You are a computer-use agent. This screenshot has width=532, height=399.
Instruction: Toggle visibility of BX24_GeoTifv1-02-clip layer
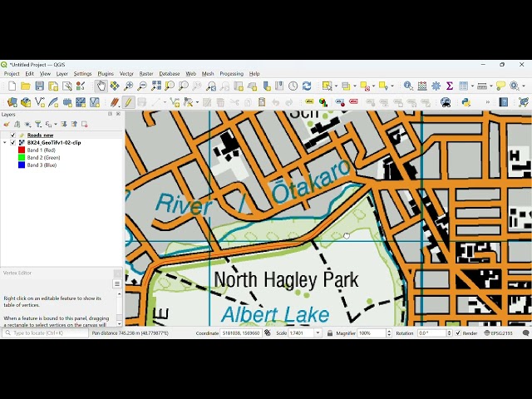pyautogui.click(x=13, y=142)
